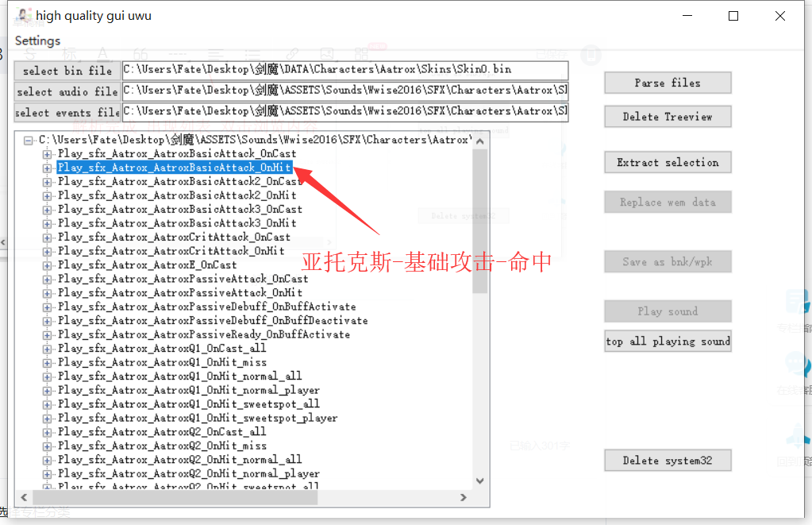Click Stop all playing sound button

668,341
